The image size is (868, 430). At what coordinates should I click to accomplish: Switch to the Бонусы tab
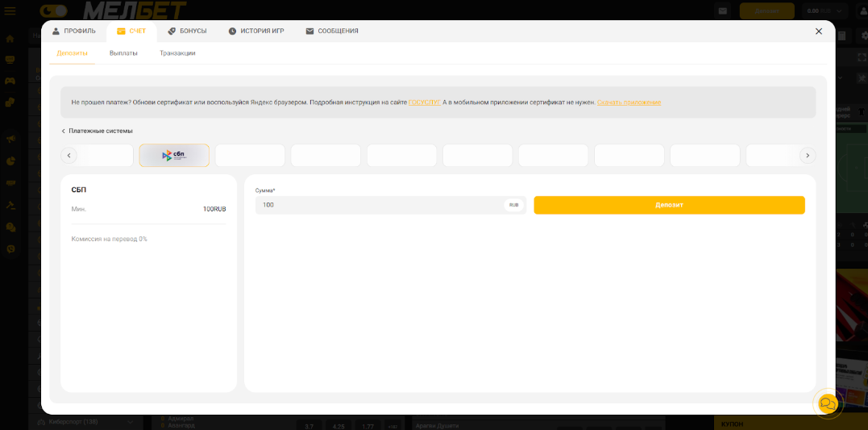tap(187, 31)
